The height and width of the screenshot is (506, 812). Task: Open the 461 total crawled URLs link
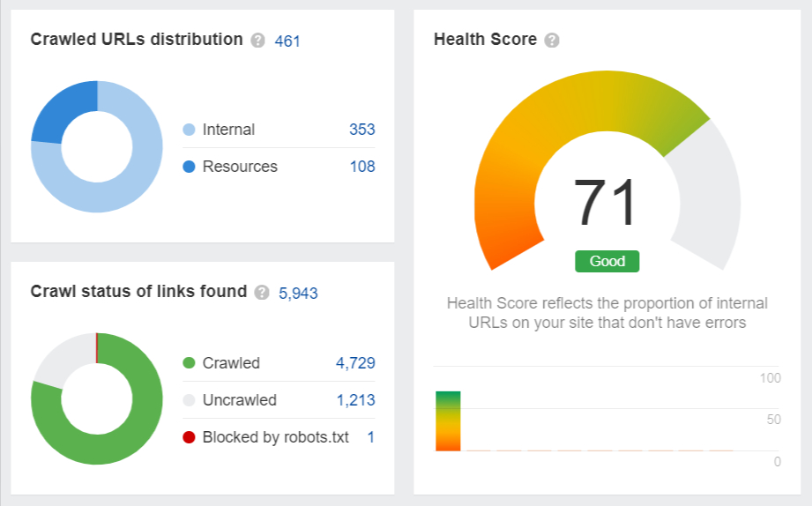[287, 41]
